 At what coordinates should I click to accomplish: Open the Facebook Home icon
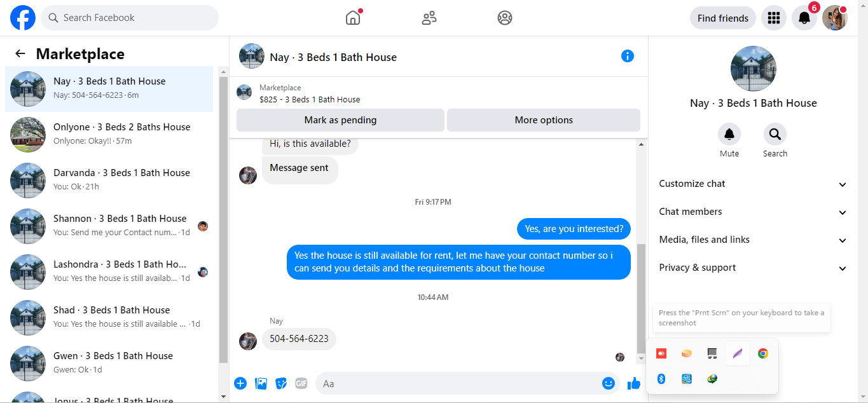[x=353, y=18]
